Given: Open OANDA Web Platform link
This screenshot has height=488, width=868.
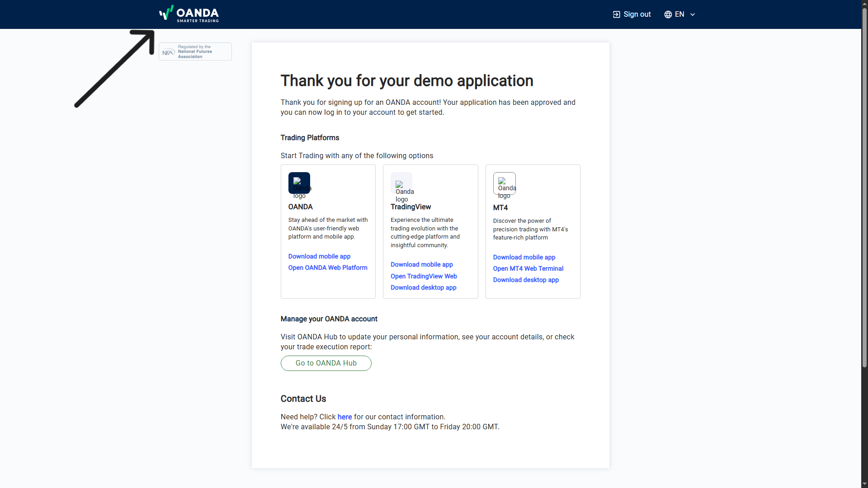Looking at the screenshot, I should [328, 267].
